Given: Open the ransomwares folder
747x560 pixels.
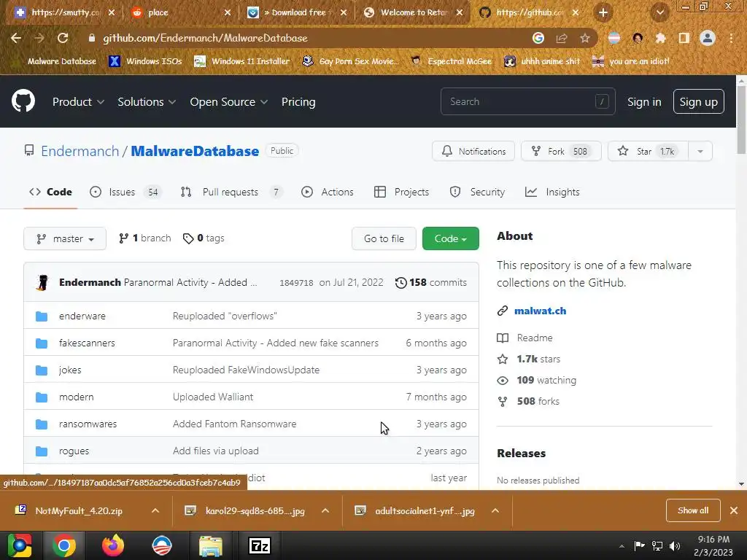Looking at the screenshot, I should click(x=88, y=424).
